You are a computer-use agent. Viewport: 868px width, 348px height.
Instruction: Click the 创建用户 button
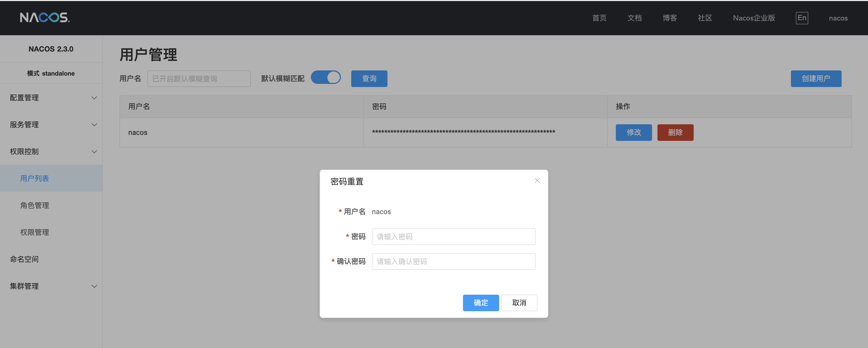tap(816, 78)
